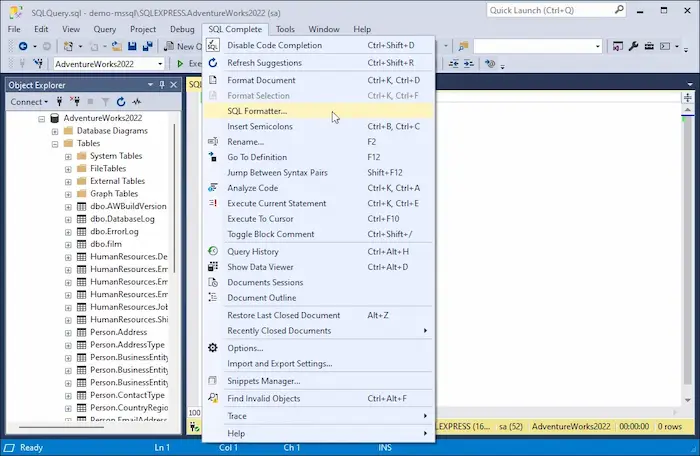Click the decrease indent toolbar icon

[x=454, y=64]
